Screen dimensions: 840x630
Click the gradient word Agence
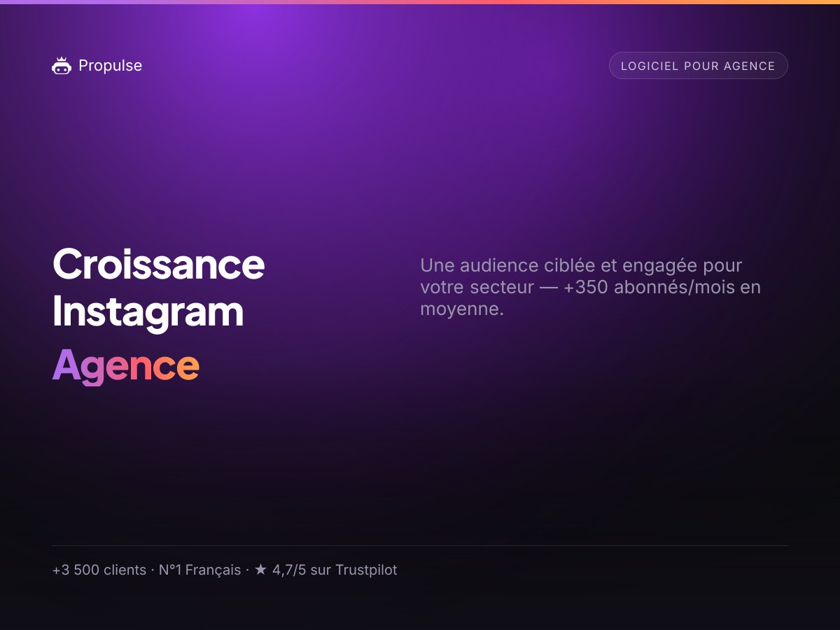(126, 365)
